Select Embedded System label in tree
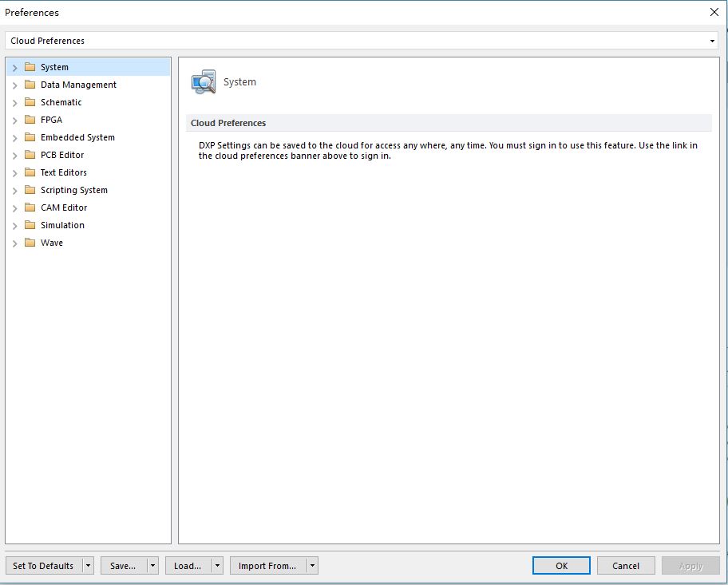This screenshot has height=585, width=728. pos(77,137)
